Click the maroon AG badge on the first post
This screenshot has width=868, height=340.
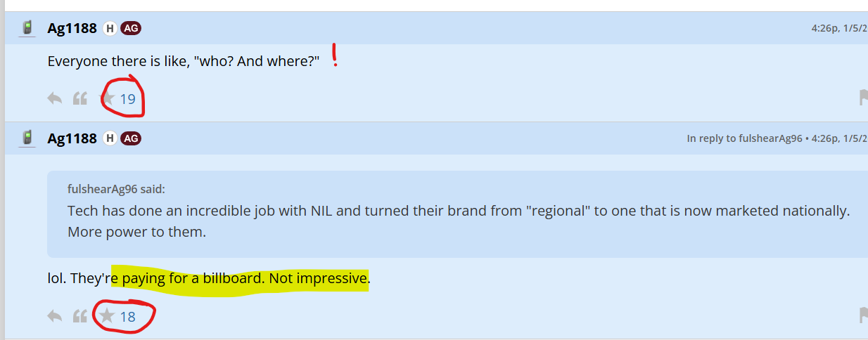(x=131, y=28)
